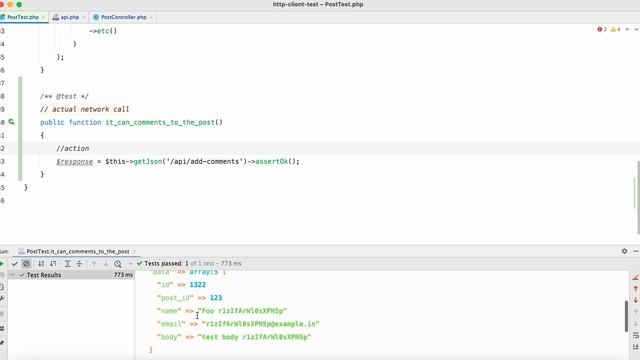
Task: Jump down the stack trace red arrow
Action: (x=636, y=300)
